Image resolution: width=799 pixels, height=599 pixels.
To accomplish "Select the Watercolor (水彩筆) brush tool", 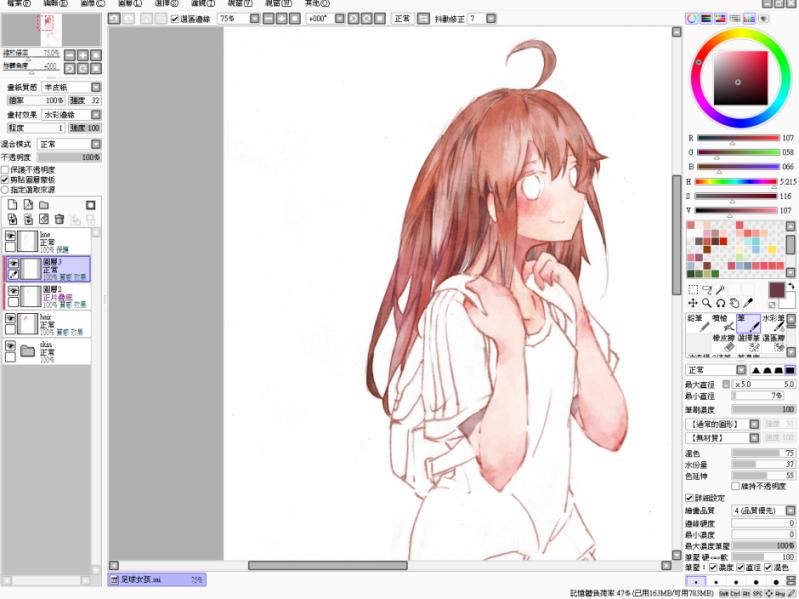I will 773,323.
